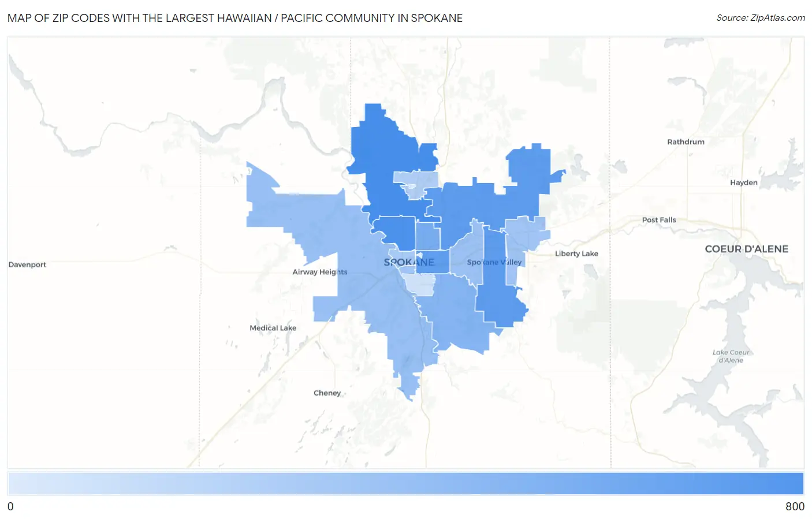Click the Spokane city label

tap(409, 262)
